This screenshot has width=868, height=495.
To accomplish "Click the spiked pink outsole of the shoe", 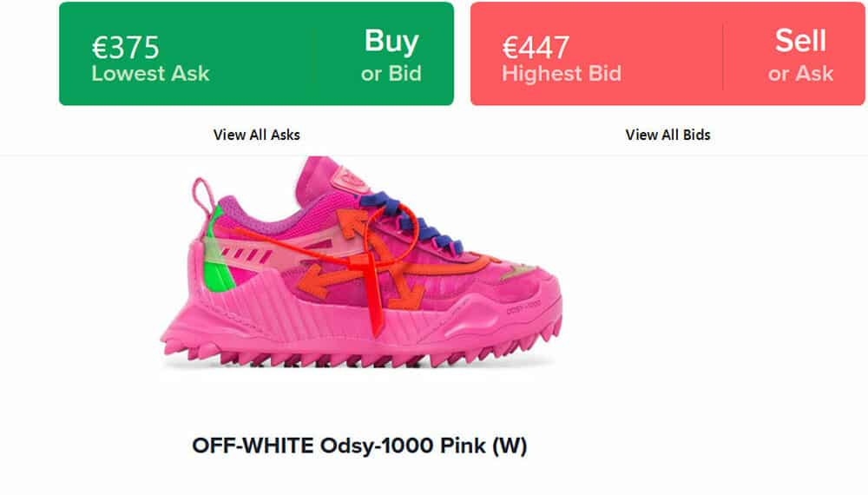I will click(360, 350).
